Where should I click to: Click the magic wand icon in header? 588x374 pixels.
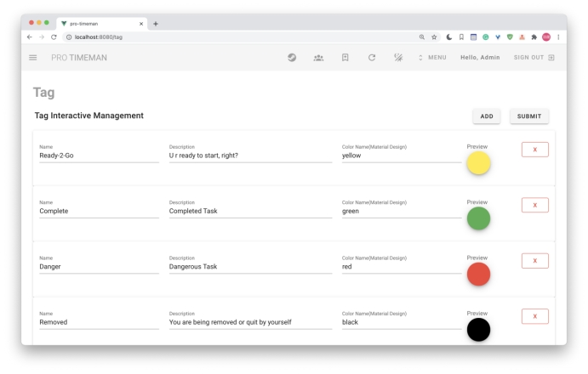pyautogui.click(x=398, y=57)
